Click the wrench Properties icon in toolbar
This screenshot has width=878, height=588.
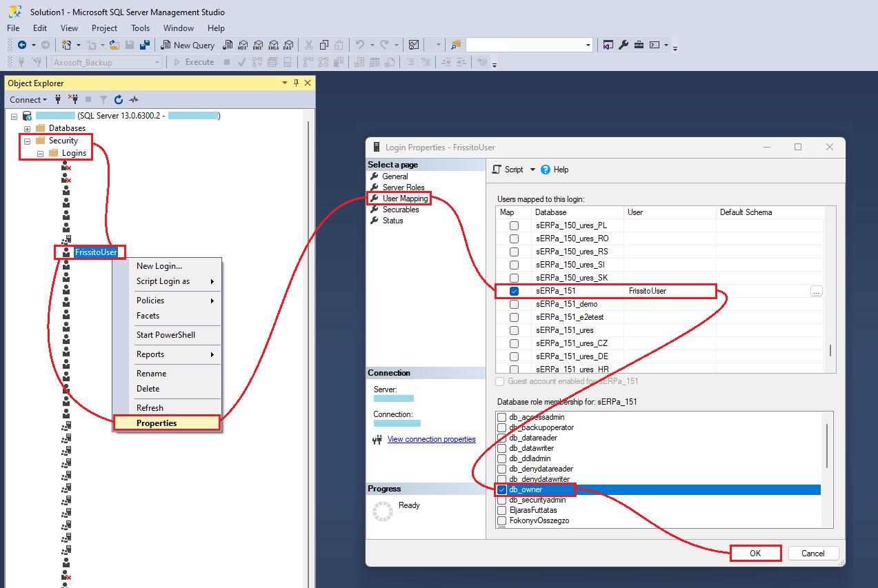pyautogui.click(x=623, y=45)
